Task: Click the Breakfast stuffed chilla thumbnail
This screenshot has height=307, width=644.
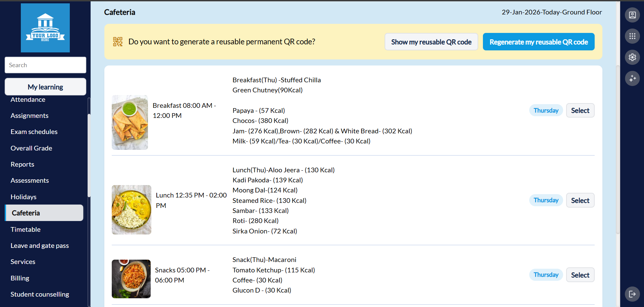Action: [130, 123]
